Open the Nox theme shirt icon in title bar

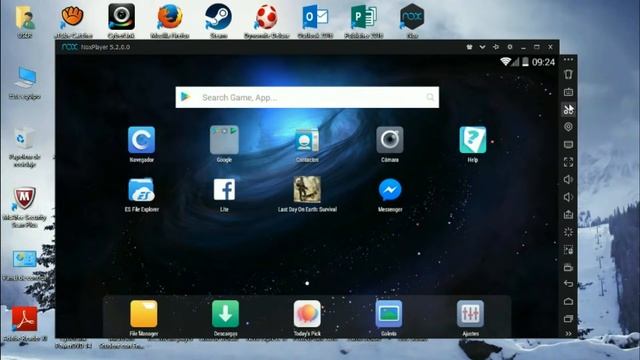(469, 47)
